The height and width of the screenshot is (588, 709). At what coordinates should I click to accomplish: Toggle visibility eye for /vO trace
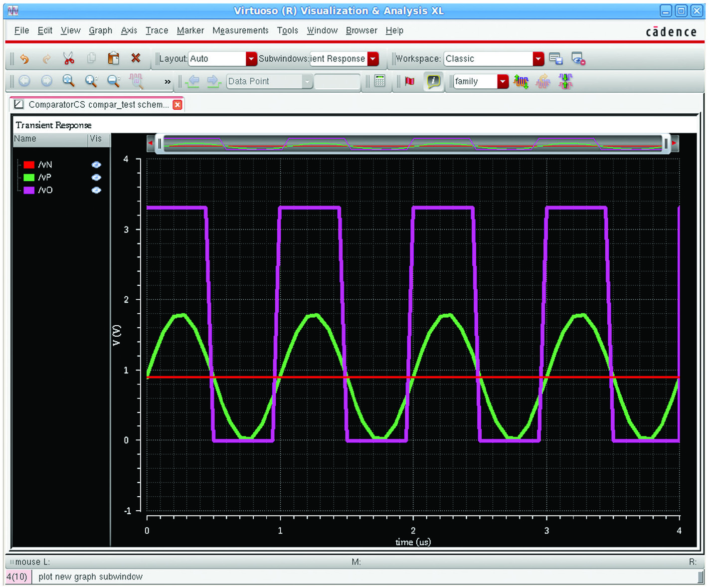pyautogui.click(x=96, y=190)
